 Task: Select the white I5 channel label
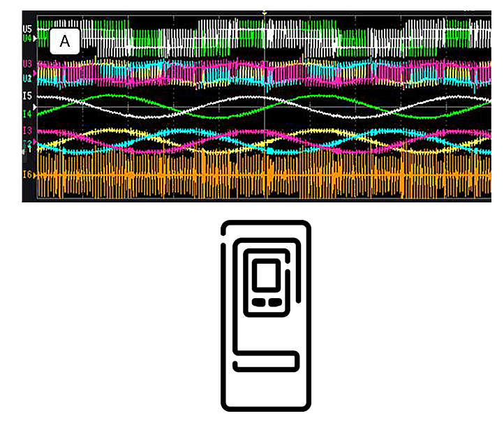point(27,96)
